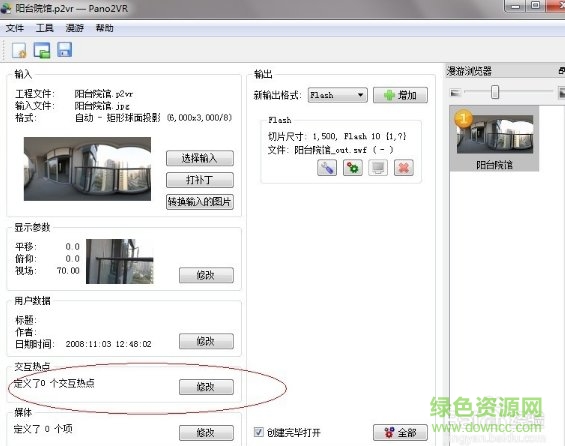Click the 转换输入的图片 button
The width and height of the screenshot is (565, 446).
point(200,202)
